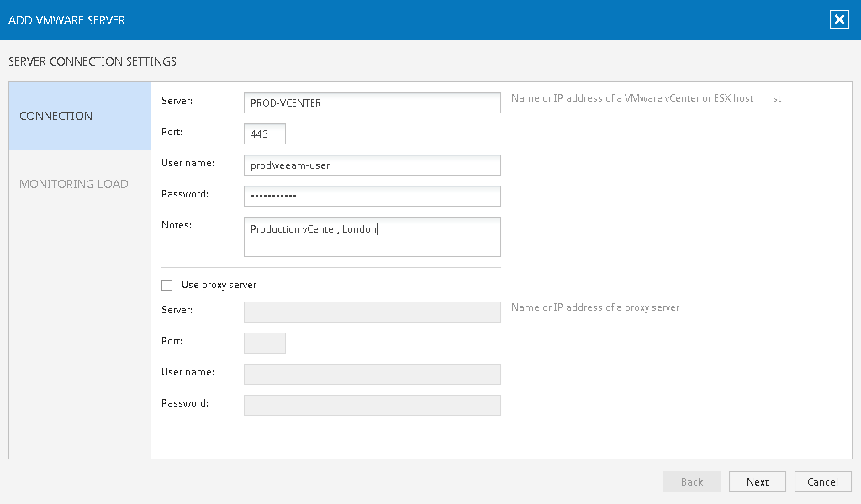Click the proxy Server input field
The height and width of the screenshot is (504, 861).
coord(372,312)
